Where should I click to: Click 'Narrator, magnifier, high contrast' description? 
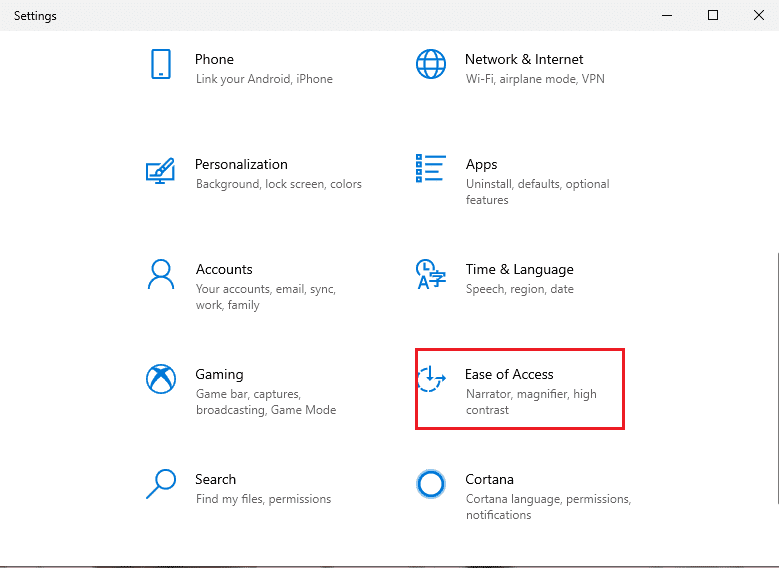pyautogui.click(x=531, y=402)
